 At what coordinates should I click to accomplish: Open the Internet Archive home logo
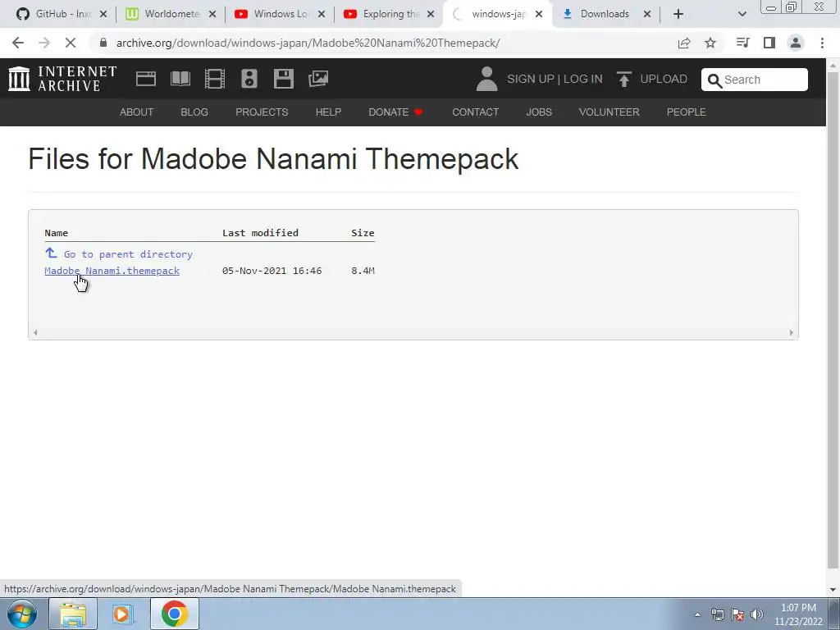(x=62, y=79)
